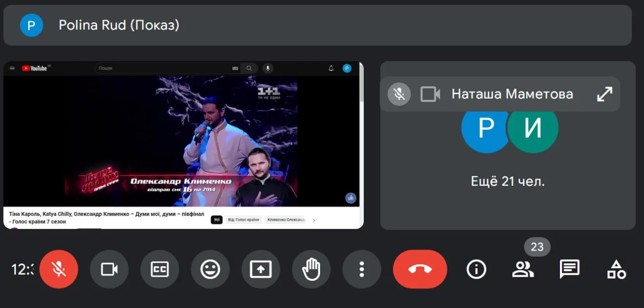
Task: Open YouTube notifications bell
Action: [331, 68]
